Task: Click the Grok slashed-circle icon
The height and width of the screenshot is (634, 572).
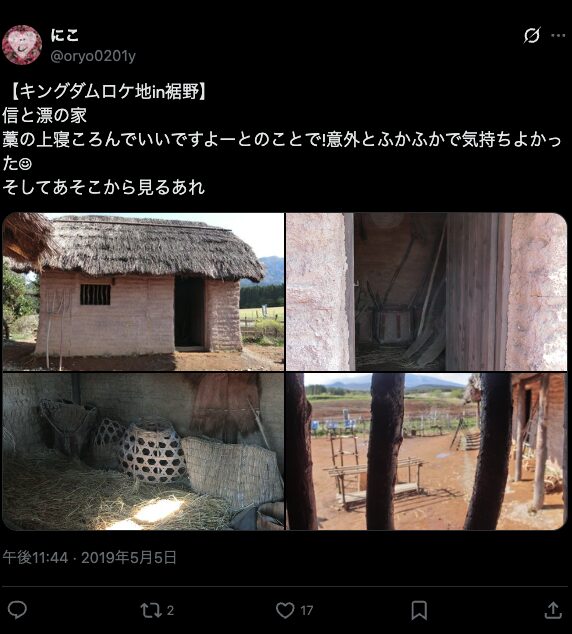Action: pyautogui.click(x=532, y=35)
